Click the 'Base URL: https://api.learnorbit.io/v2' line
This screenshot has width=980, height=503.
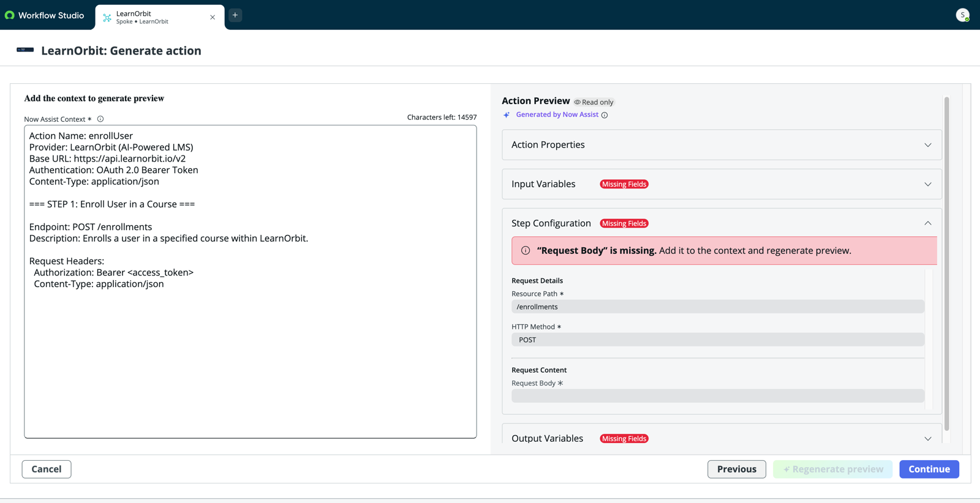pos(107,158)
